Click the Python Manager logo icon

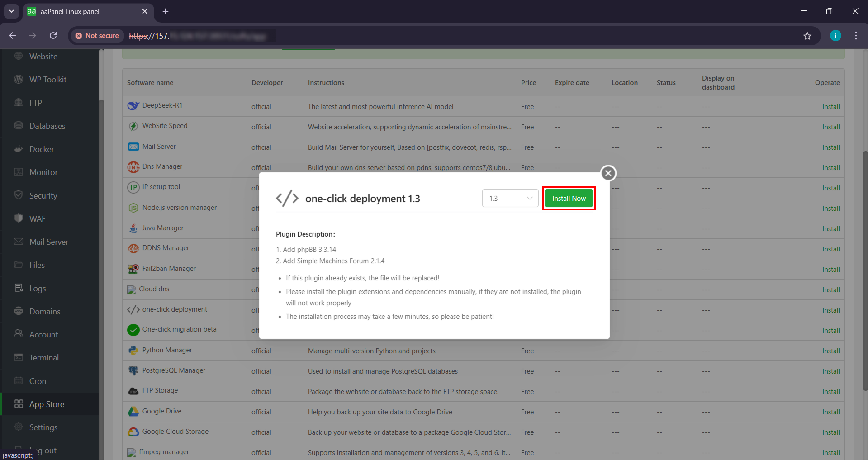tap(133, 350)
